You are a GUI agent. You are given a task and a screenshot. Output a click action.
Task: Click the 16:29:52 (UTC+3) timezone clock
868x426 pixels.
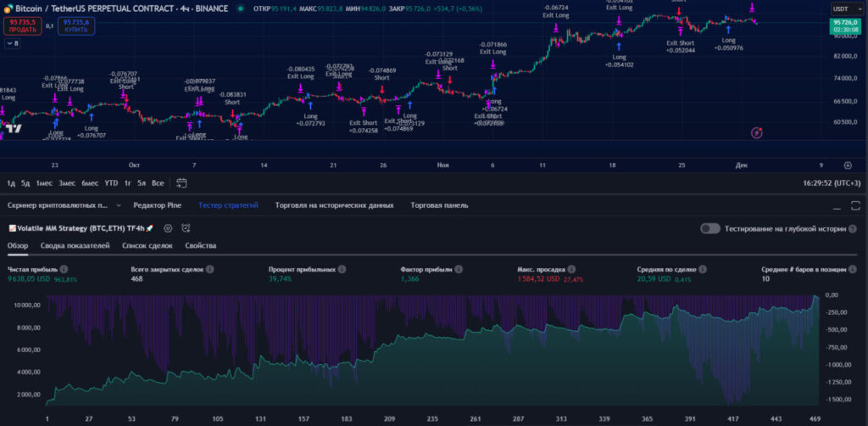tap(832, 183)
